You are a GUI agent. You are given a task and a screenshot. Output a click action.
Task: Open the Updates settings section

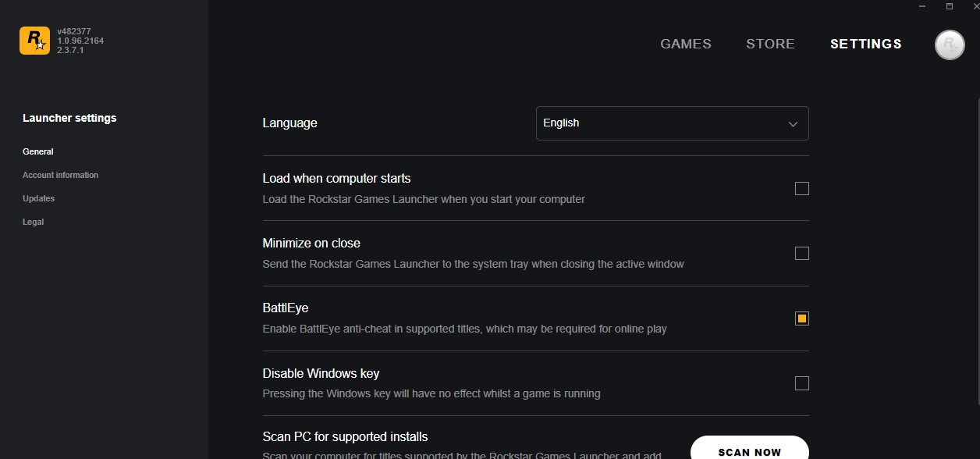click(x=38, y=198)
